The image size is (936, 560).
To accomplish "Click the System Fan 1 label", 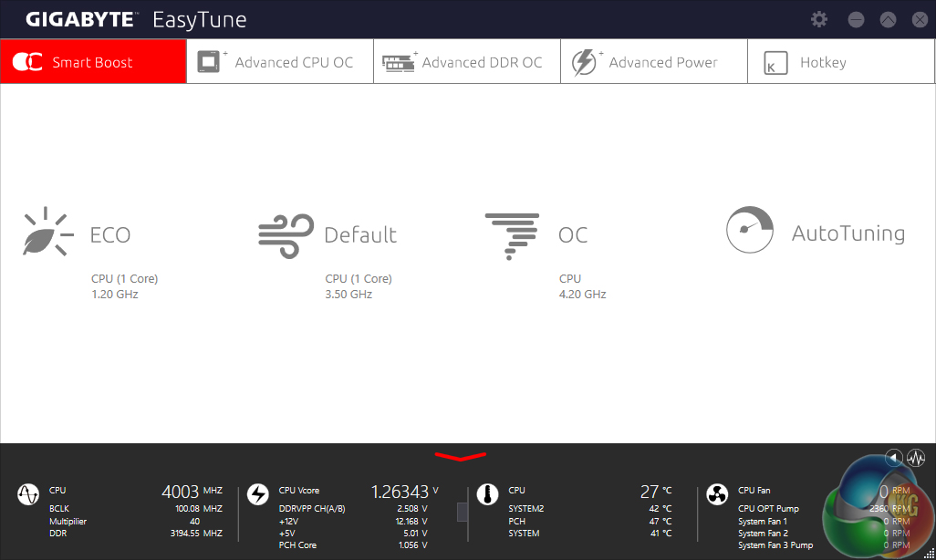I will tap(763, 521).
